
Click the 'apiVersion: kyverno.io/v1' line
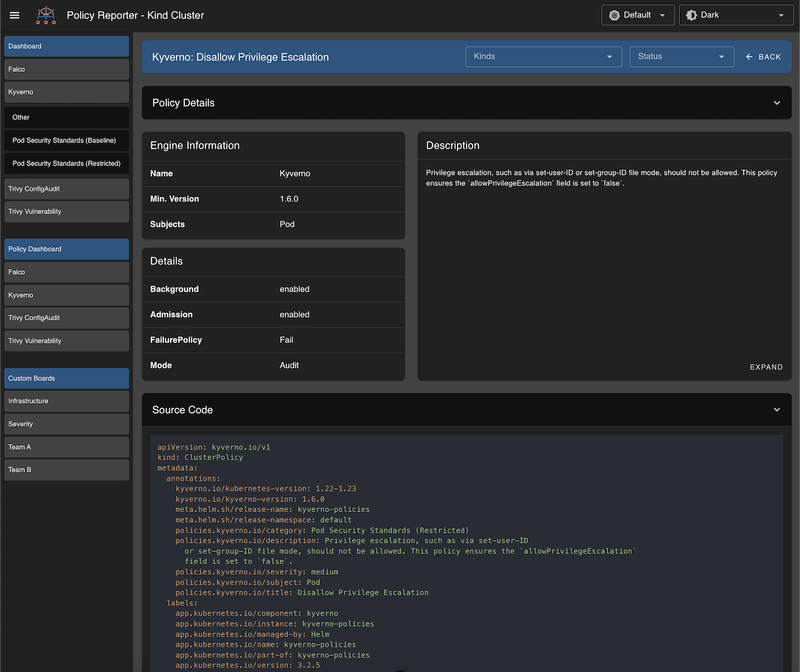click(214, 447)
